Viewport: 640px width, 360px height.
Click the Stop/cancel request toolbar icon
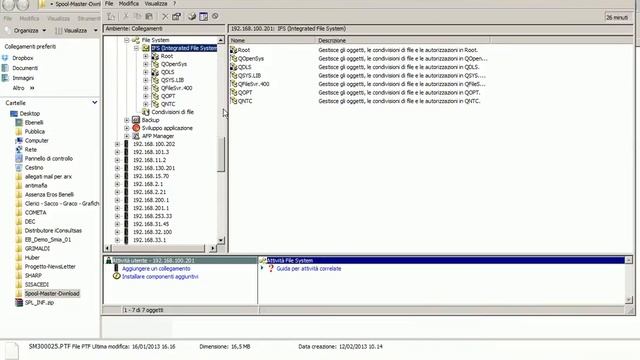coord(215,16)
